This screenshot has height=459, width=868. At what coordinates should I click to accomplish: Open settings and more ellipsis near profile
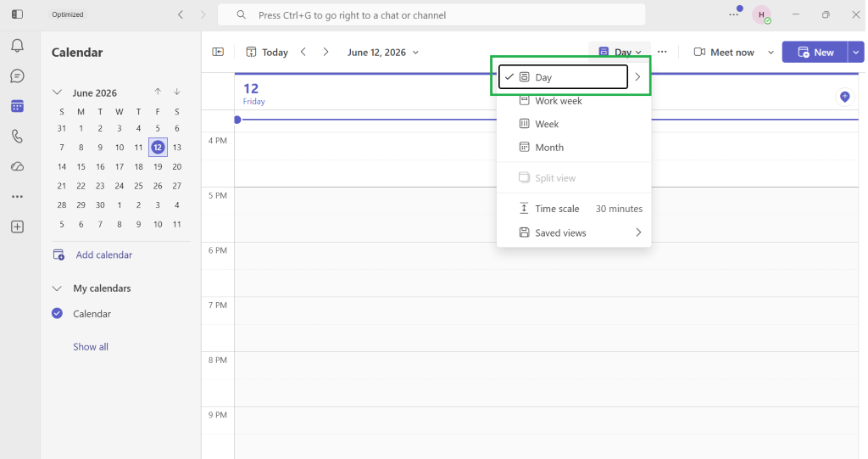click(x=733, y=14)
